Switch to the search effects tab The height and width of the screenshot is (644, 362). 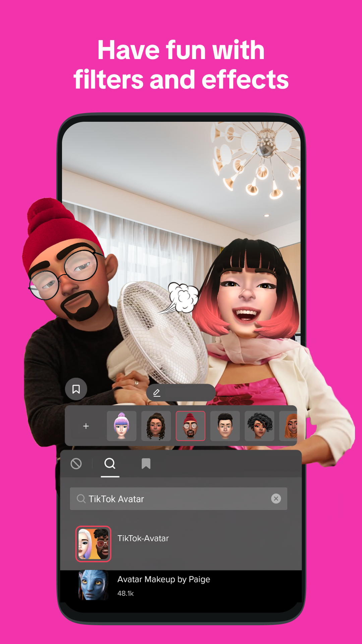pyautogui.click(x=110, y=464)
